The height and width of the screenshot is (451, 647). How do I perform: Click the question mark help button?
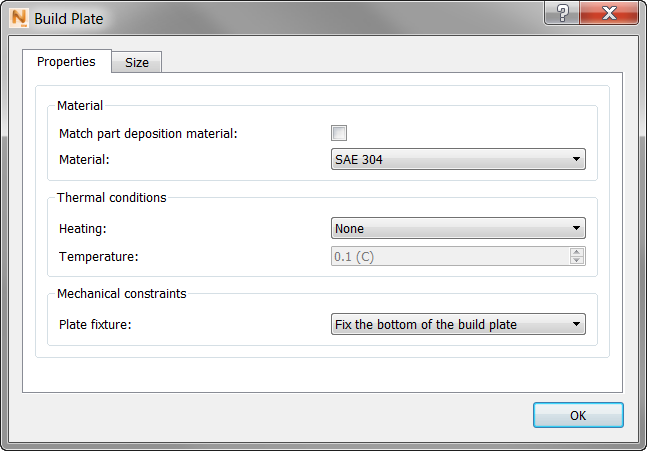(562, 13)
